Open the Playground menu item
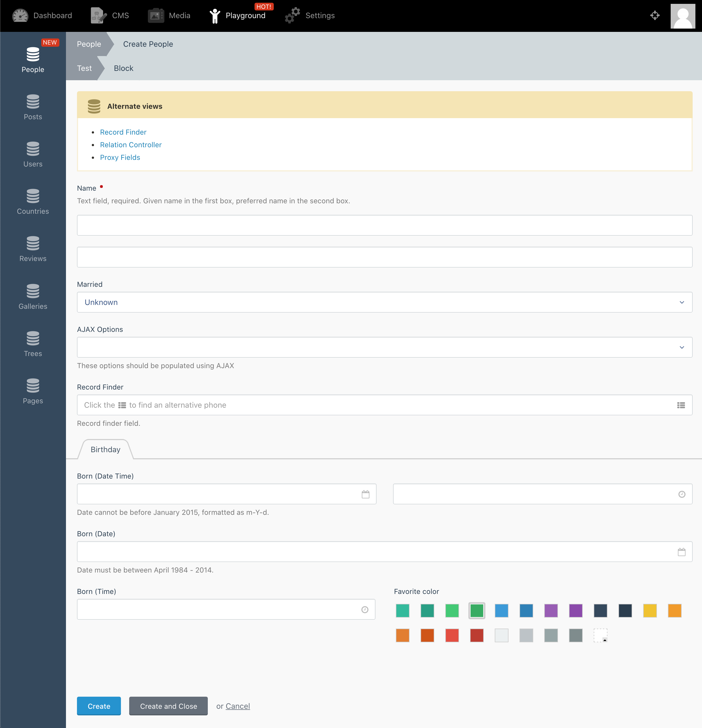 click(x=237, y=16)
